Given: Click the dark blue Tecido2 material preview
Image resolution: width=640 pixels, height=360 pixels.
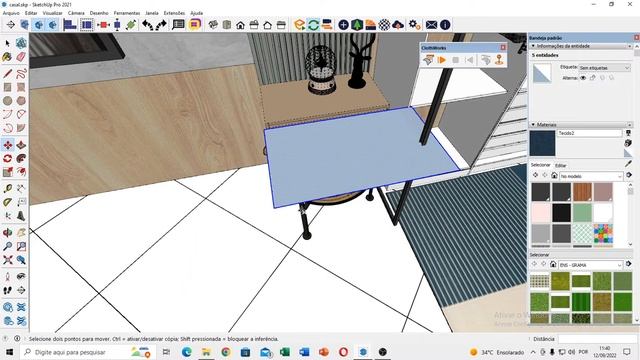Looking at the screenshot, I should click(542, 143).
